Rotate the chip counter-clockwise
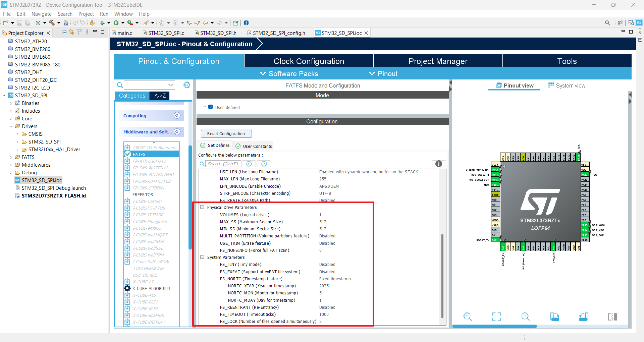 [x=584, y=317]
